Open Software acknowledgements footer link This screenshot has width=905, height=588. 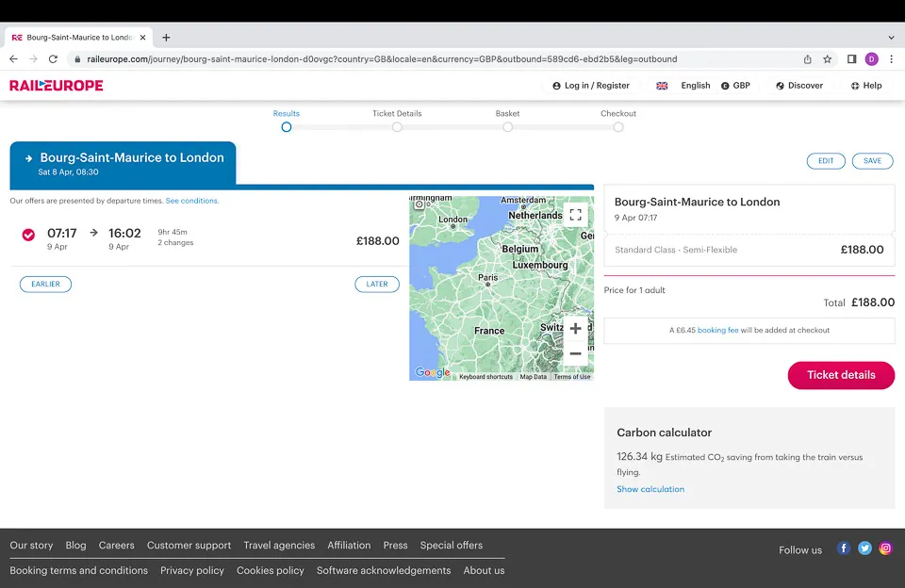(384, 571)
